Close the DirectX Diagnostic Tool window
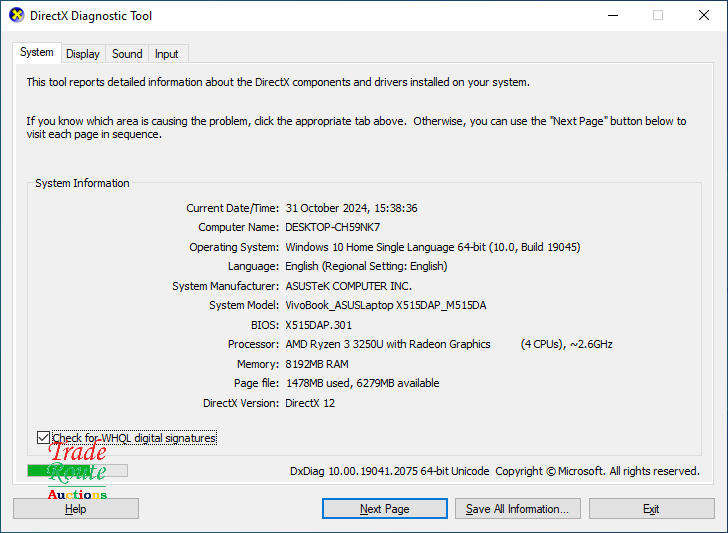 [x=703, y=16]
